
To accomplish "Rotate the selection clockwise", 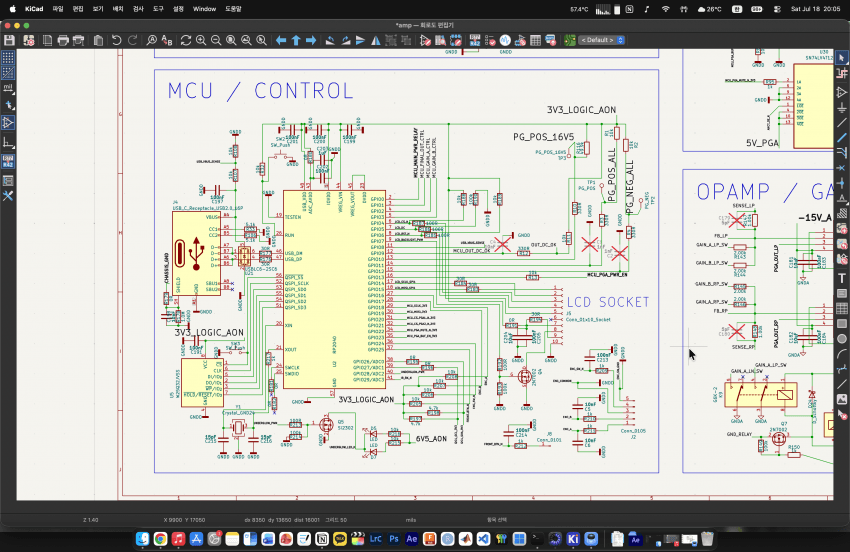I will coord(345,40).
